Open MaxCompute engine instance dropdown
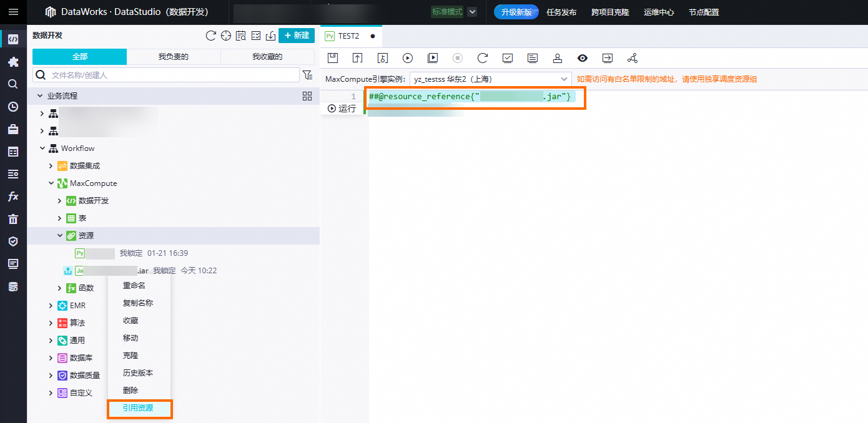The height and width of the screenshot is (423, 868). [490, 79]
